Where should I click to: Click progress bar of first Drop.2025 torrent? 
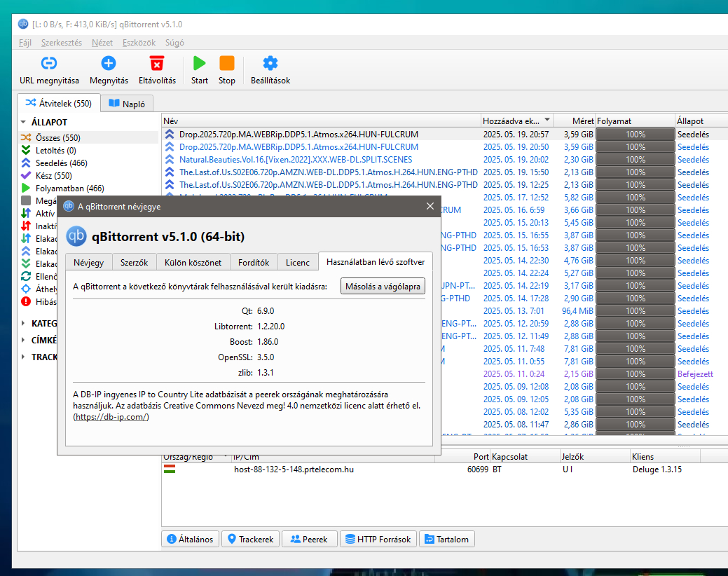[x=635, y=134]
